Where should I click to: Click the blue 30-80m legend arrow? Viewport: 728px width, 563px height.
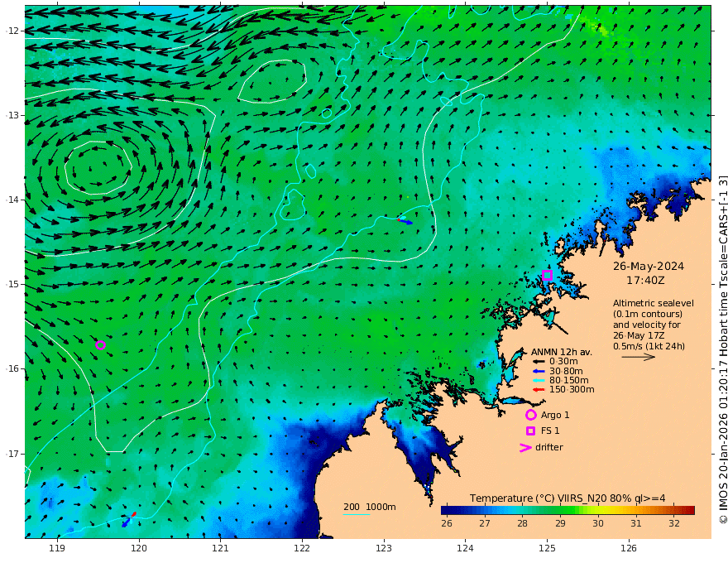pos(538,371)
